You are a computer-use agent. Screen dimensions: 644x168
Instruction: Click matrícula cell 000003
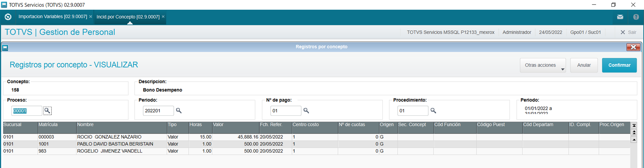point(57,137)
